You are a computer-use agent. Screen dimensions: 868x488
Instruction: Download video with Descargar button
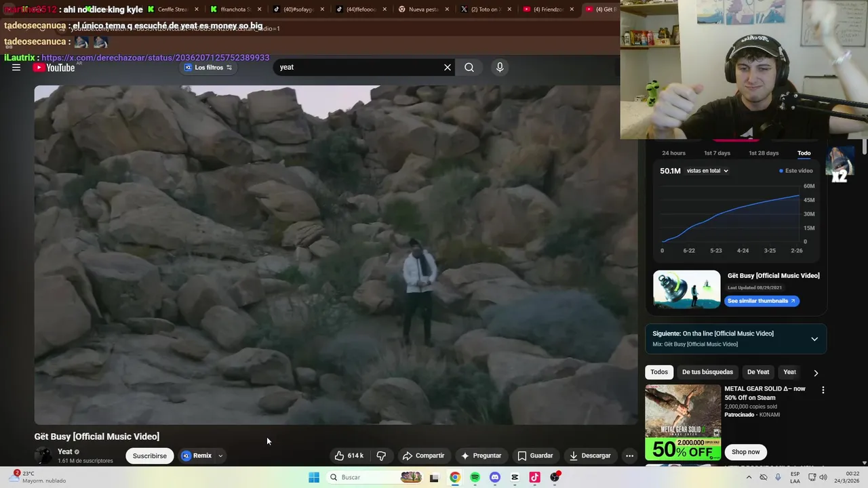tap(590, 455)
